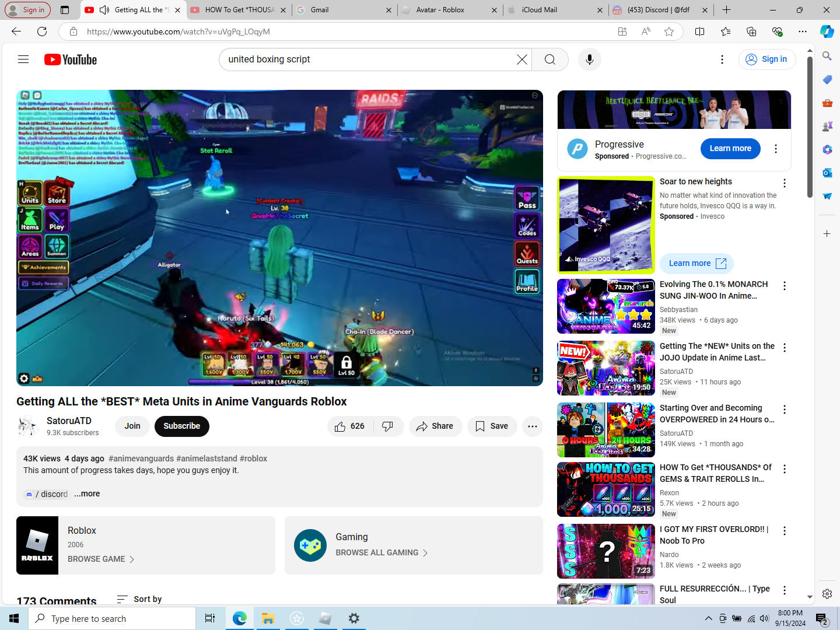The height and width of the screenshot is (630, 840).
Task: Click the YouTube search magnifier button
Action: tap(549, 60)
